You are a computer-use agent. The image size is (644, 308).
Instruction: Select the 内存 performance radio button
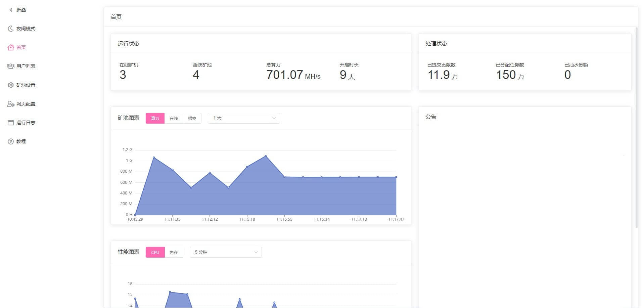tap(174, 252)
